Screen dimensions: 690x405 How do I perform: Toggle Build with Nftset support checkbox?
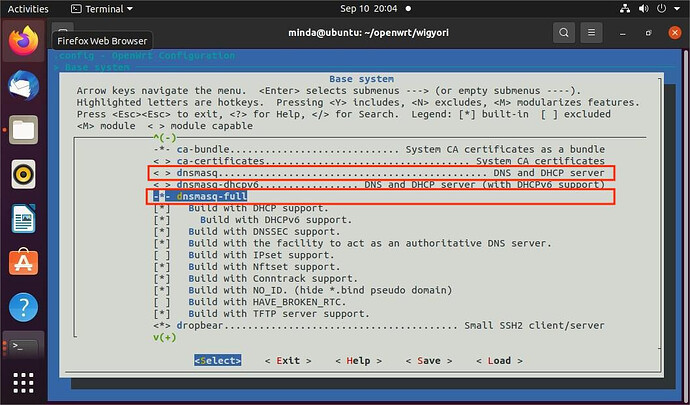[x=161, y=267]
